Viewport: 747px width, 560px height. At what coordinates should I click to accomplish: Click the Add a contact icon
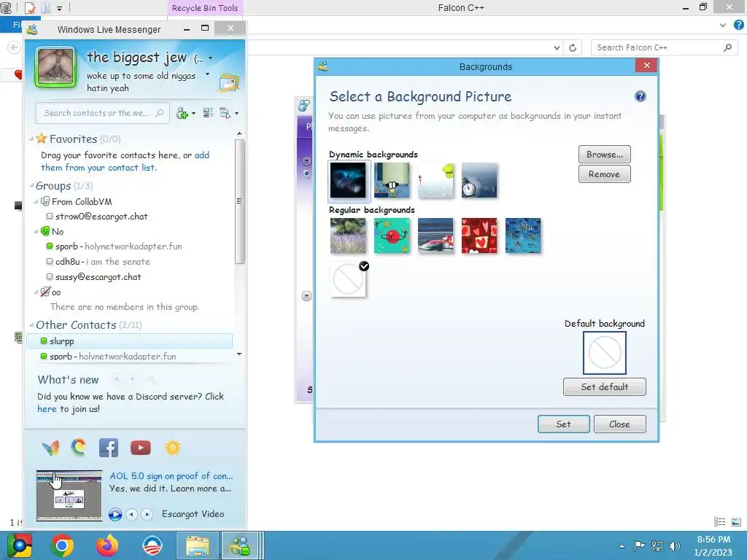[182, 113]
